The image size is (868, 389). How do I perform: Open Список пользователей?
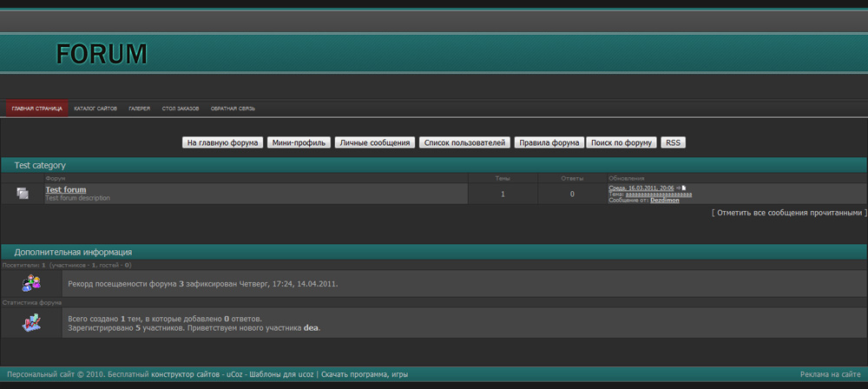[x=464, y=142]
